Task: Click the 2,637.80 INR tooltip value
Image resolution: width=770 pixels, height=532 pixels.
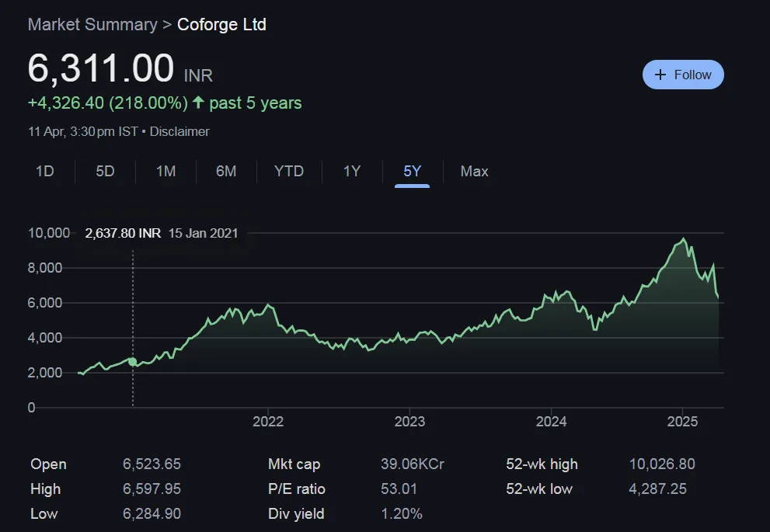Action: 123,233
